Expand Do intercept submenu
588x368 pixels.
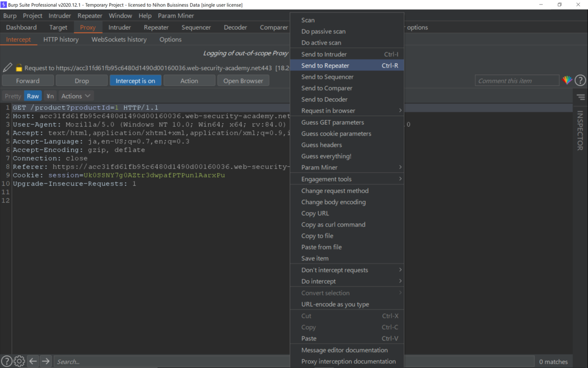pyautogui.click(x=347, y=281)
